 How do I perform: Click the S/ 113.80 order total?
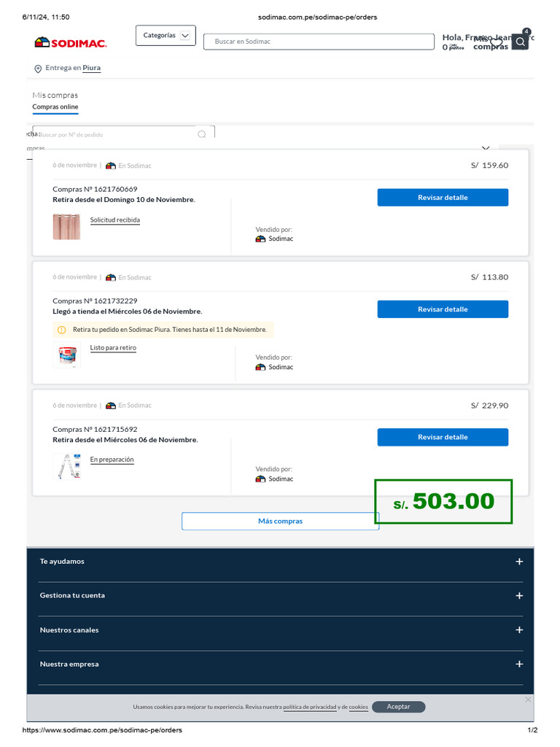click(x=489, y=276)
